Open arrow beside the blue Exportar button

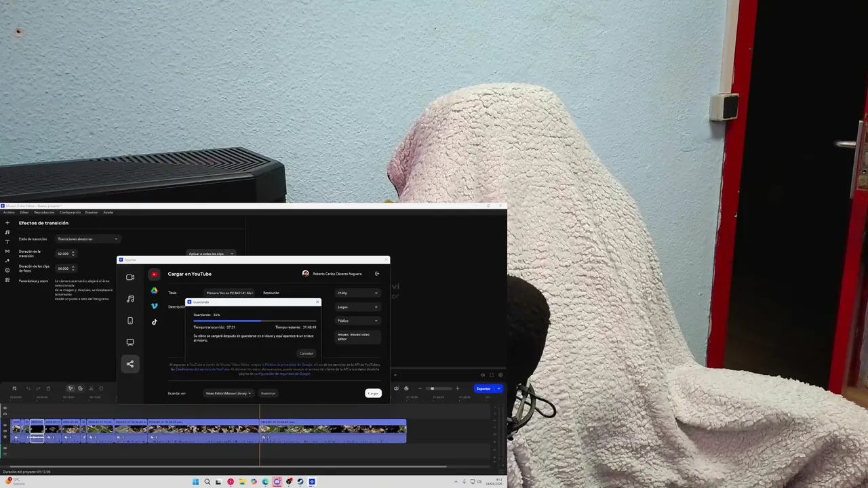(498, 388)
